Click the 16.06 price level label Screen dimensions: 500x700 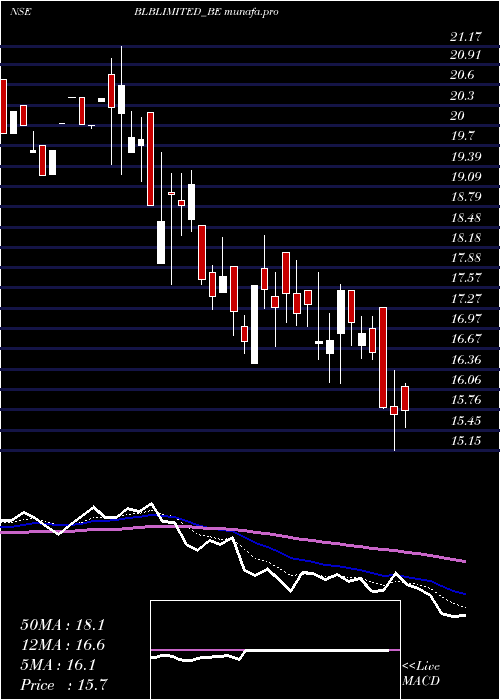(466, 379)
